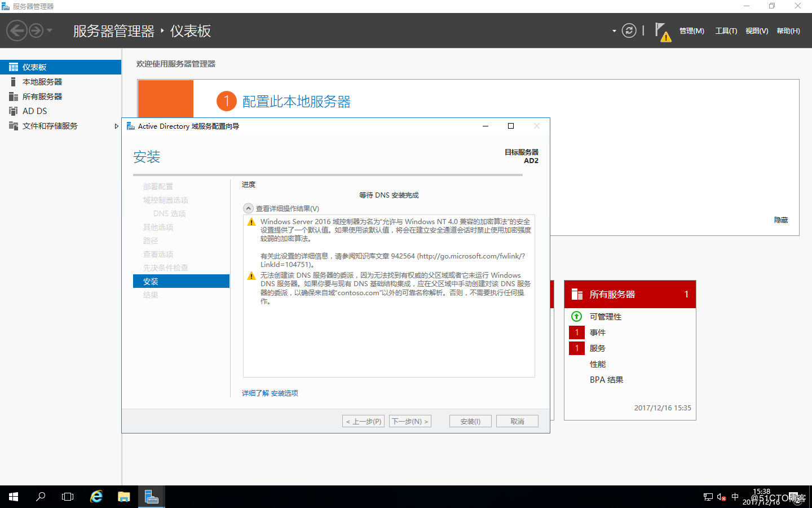Image resolution: width=812 pixels, height=508 pixels.
Task: Click the 所有服务器 tile header
Action: pyautogui.click(x=630, y=294)
